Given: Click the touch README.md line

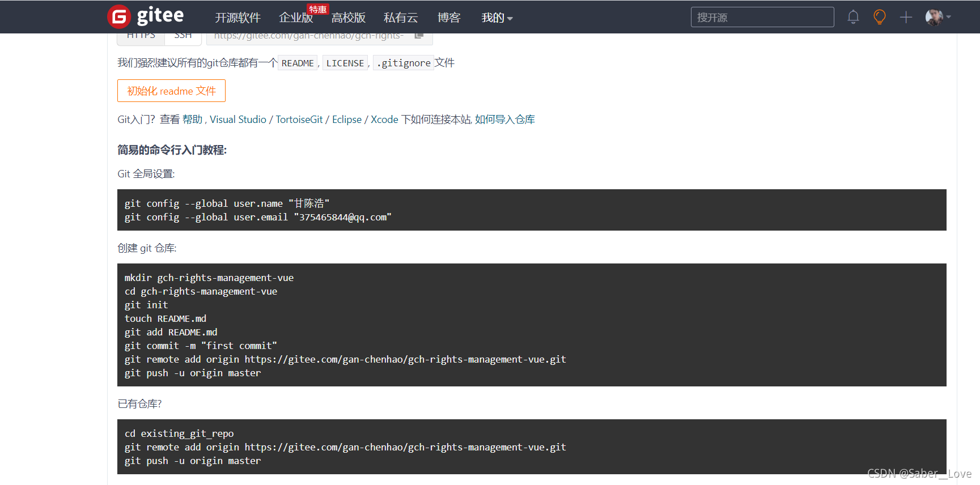Looking at the screenshot, I should pos(166,318).
